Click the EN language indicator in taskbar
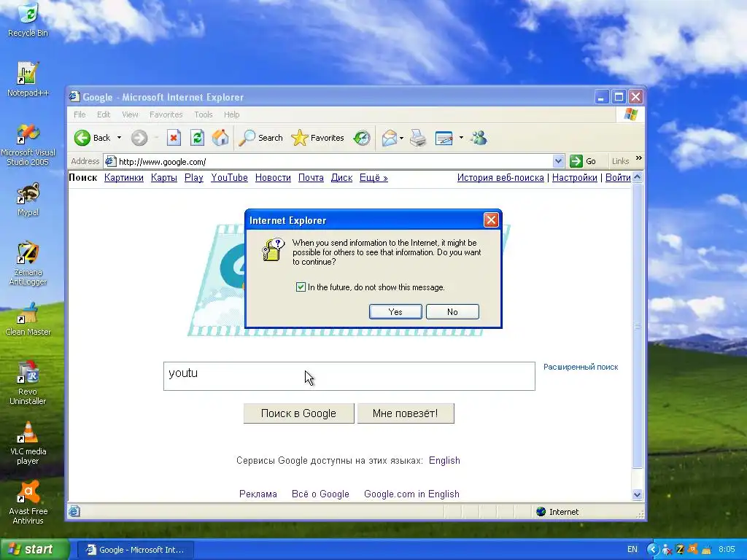747x560 pixels. click(x=632, y=550)
